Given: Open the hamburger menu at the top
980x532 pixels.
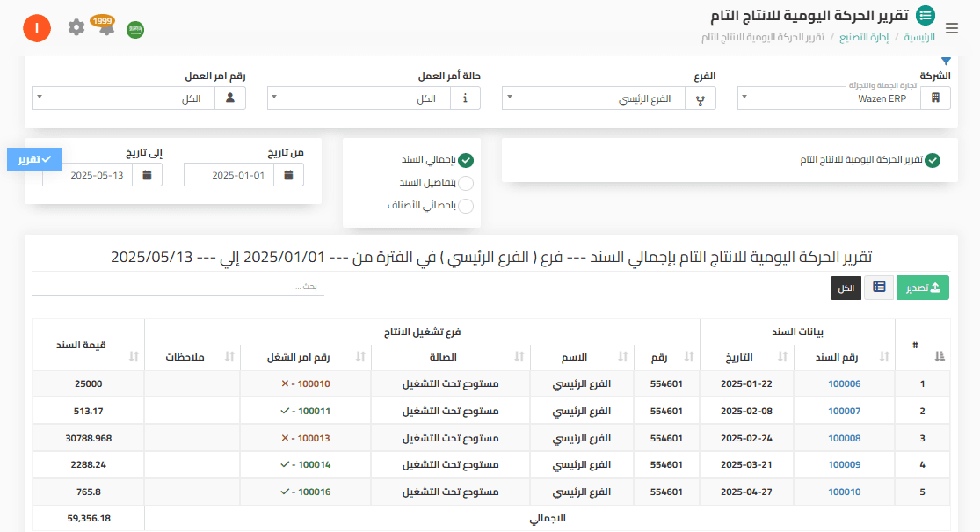Looking at the screenshot, I should coord(952,27).
